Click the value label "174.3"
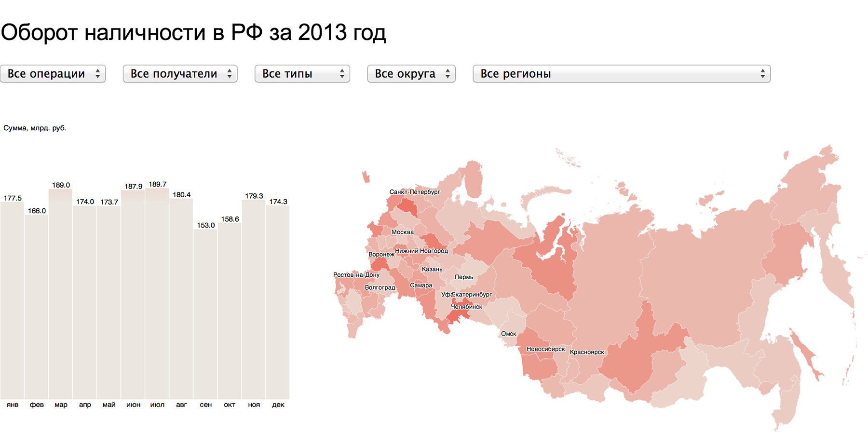 pyautogui.click(x=278, y=202)
